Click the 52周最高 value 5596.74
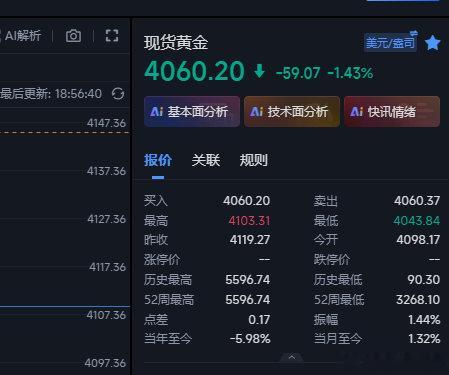The image size is (449, 375). tap(248, 300)
